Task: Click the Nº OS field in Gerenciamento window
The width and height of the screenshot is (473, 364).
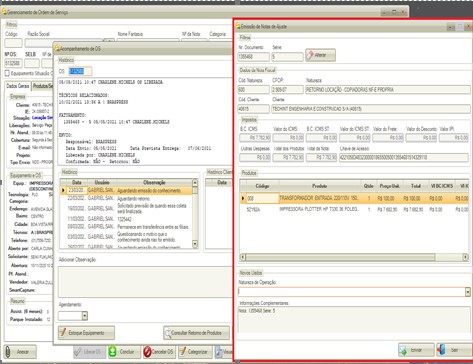Action: 13,63
